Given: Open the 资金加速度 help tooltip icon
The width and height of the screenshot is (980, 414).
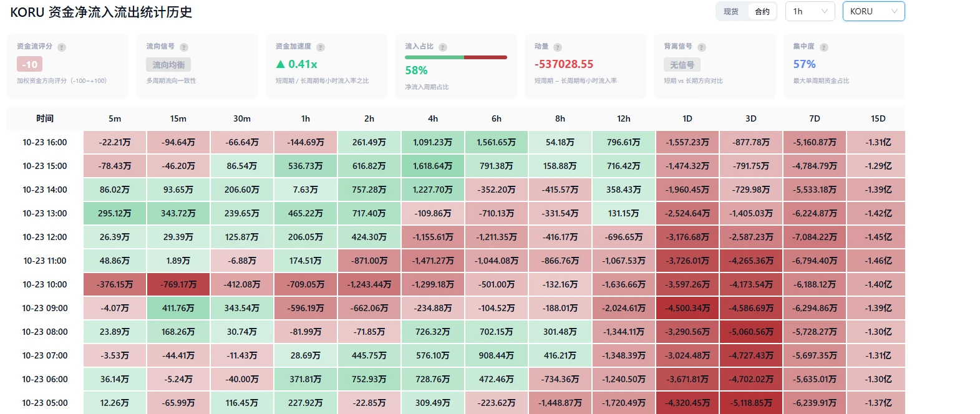Looking at the screenshot, I should tap(321, 47).
